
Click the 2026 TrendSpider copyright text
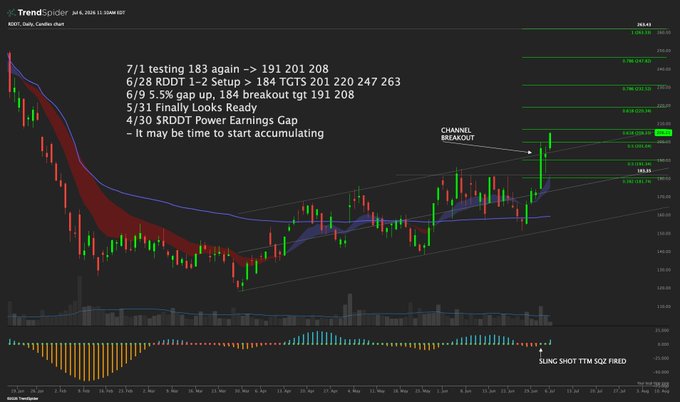tap(23, 399)
